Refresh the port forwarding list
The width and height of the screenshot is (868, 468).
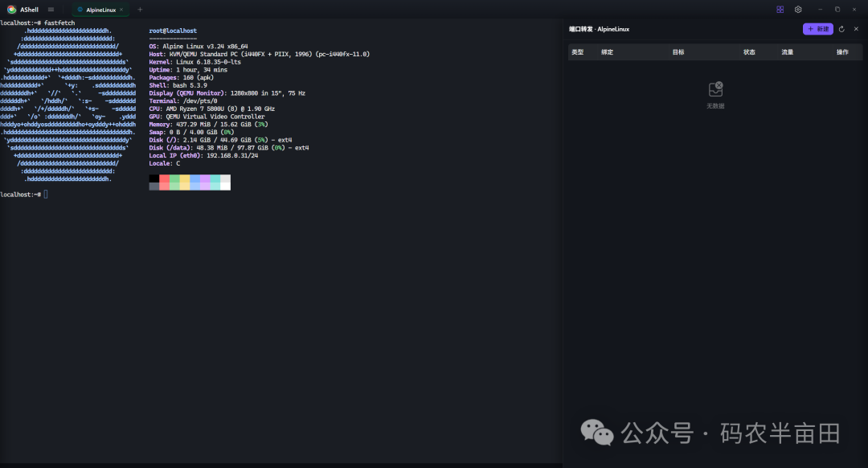tap(841, 29)
